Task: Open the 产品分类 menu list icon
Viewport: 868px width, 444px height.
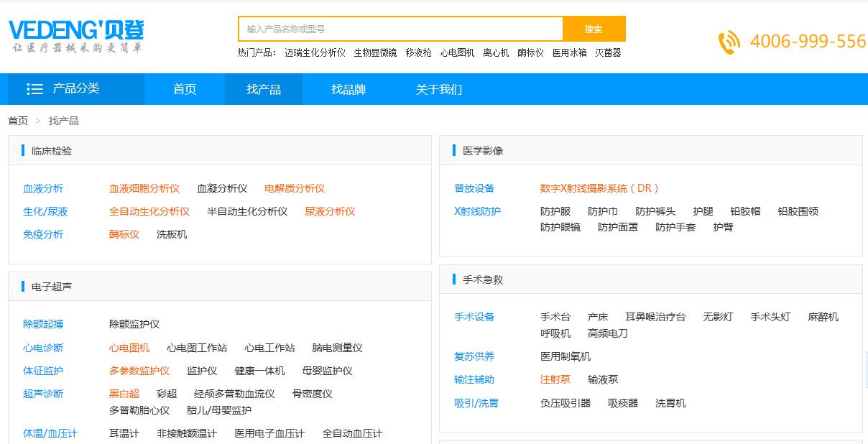Action: coord(34,89)
